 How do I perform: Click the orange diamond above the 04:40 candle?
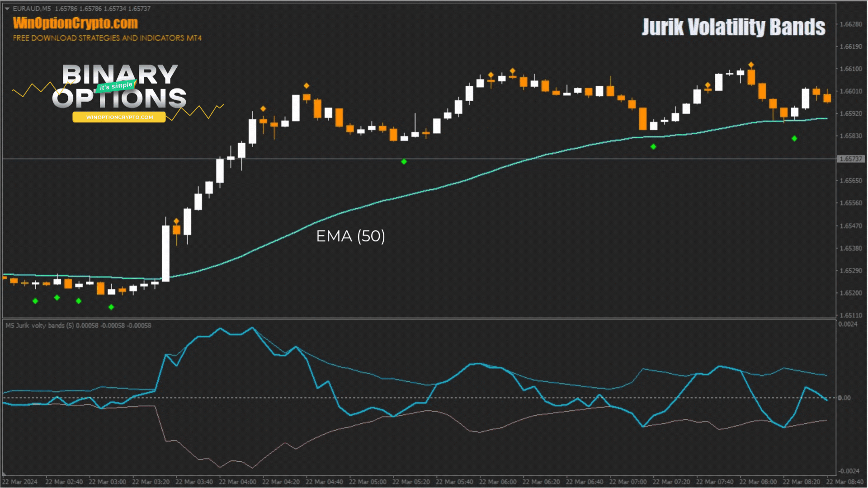[x=307, y=85]
